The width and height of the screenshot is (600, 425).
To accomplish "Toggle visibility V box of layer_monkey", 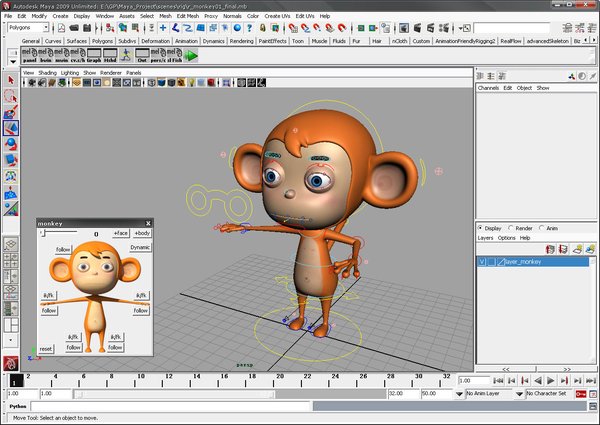I will point(482,262).
